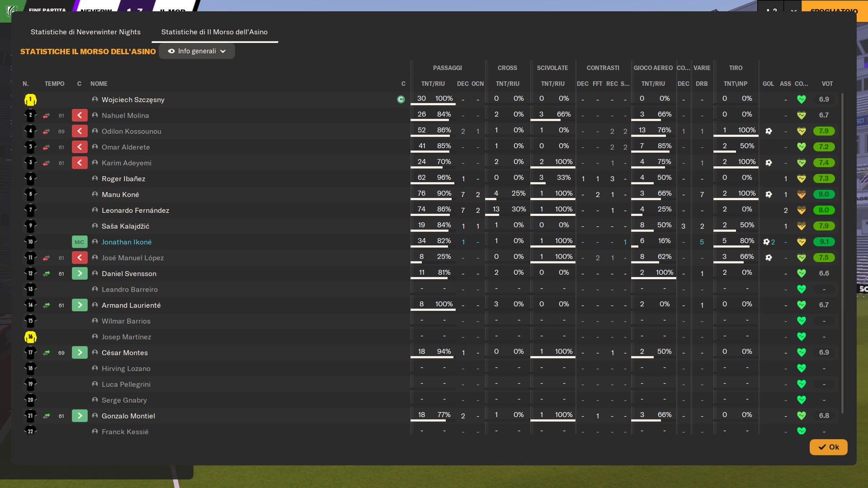This screenshot has width=868, height=488.
Task: Click Manu Koné's goal ball icon
Action: click(769, 194)
